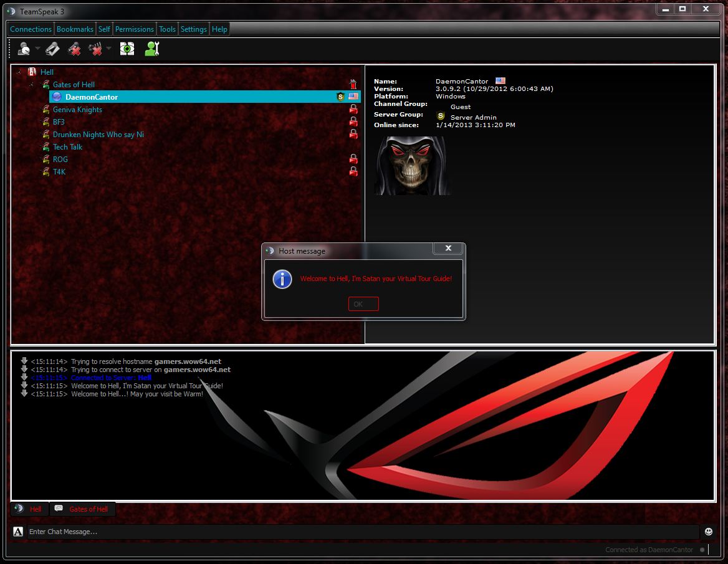Click the version value 3.0.9.2 text
Screen dimensions: 728x564
coord(494,88)
